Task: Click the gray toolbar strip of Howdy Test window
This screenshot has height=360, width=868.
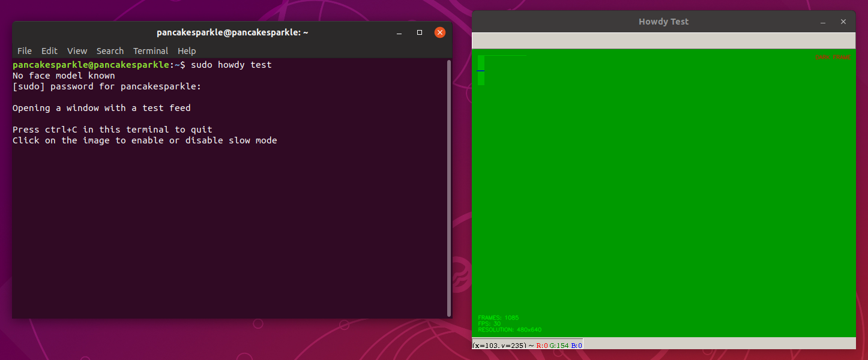Action: coord(660,41)
